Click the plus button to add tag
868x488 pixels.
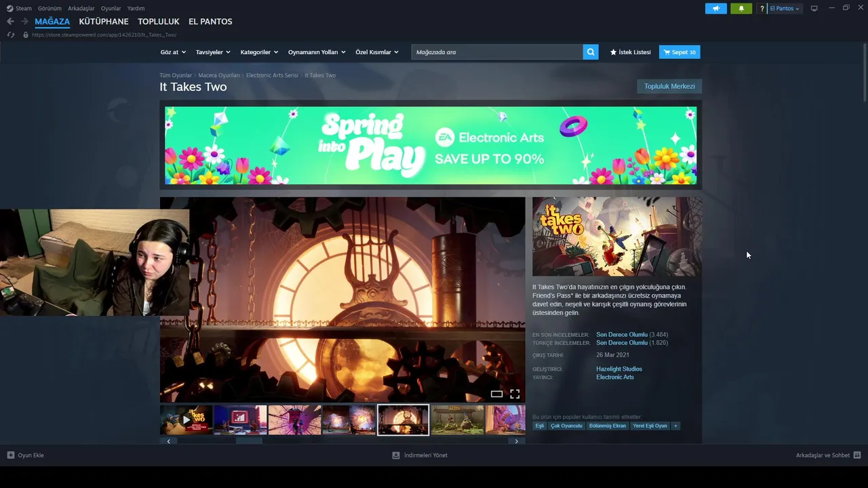(675, 426)
